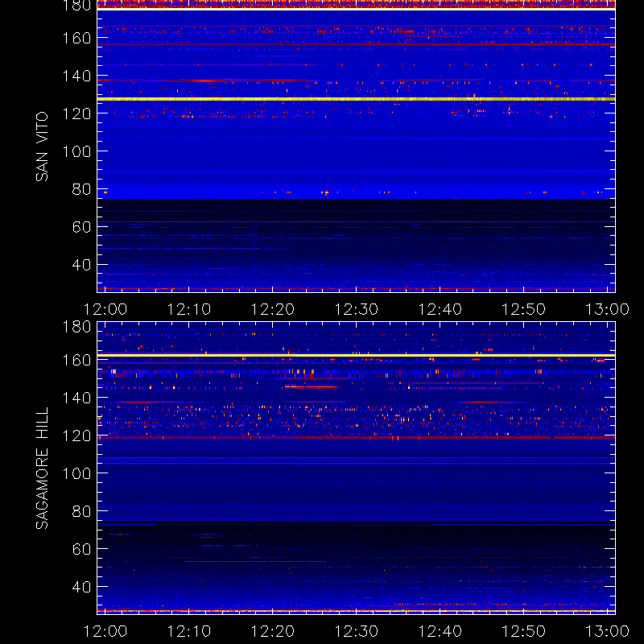The width and height of the screenshot is (644, 644).
Task: Click the 100 tick label on Sagamore Hill plot
Action: coord(76,473)
